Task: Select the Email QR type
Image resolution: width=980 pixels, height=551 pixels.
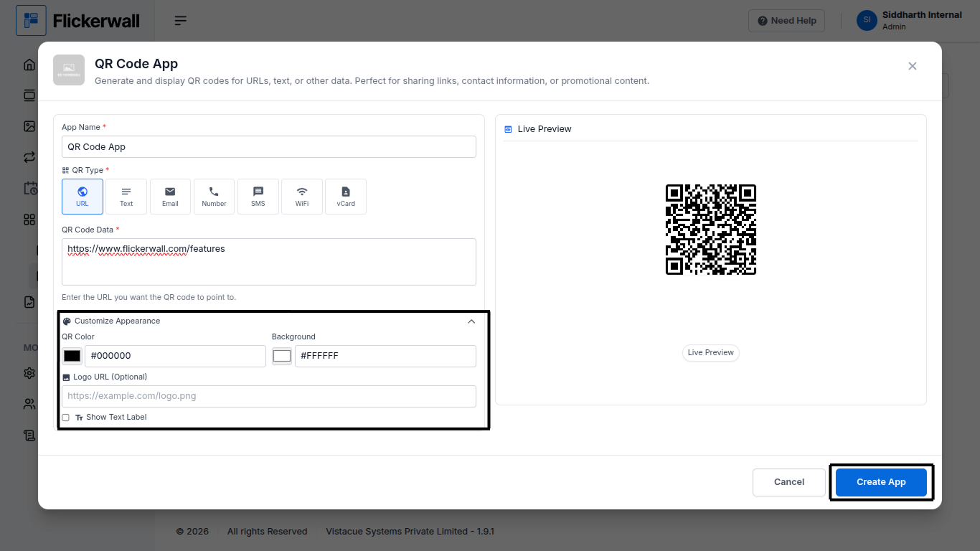Action: click(170, 197)
